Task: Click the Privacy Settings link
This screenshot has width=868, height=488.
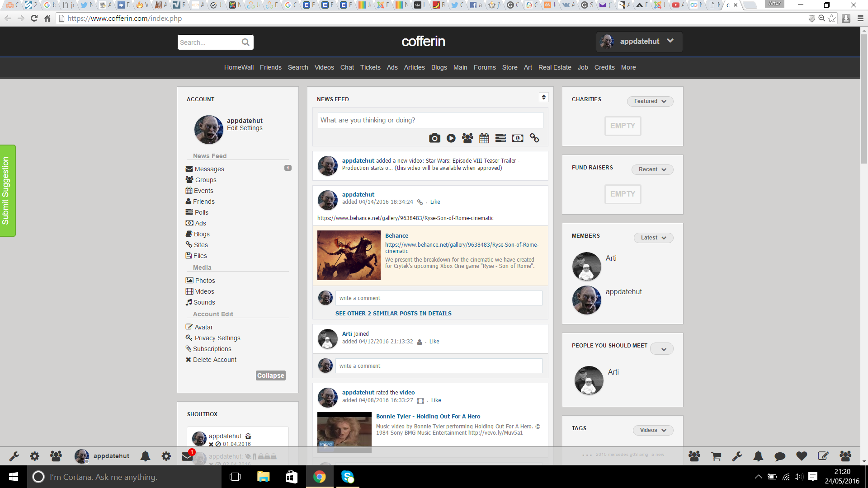Action: pyautogui.click(x=217, y=338)
